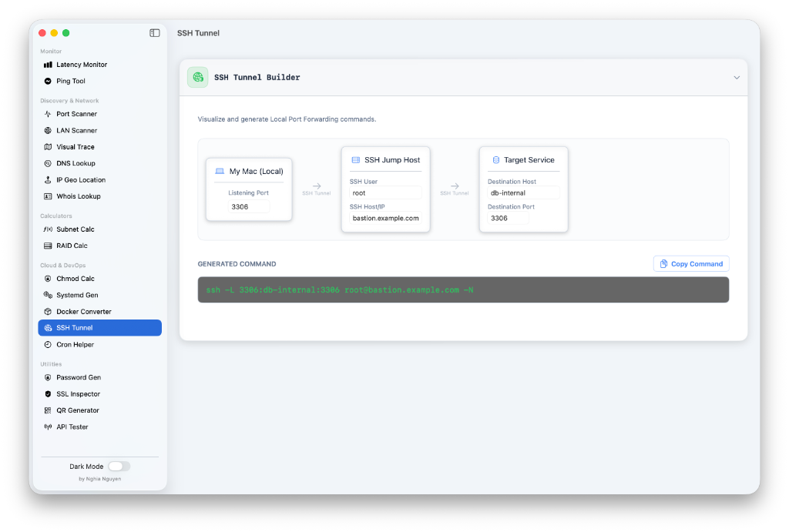Click the Listening Port input field
Viewport: 789px width, 532px height.
coord(249,206)
